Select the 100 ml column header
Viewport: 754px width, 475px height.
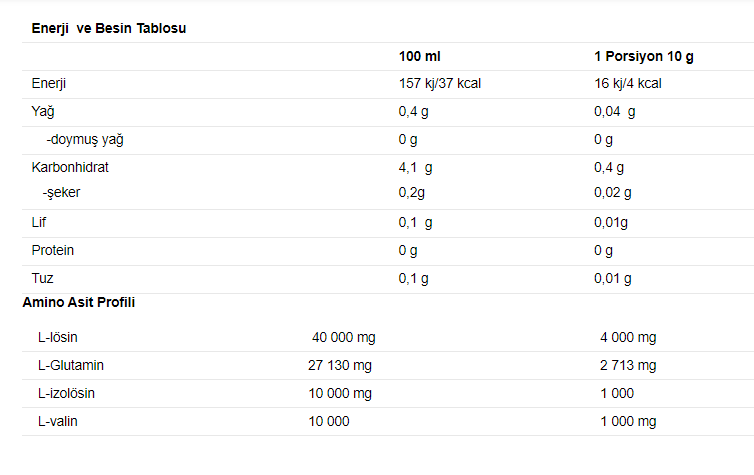(x=419, y=56)
